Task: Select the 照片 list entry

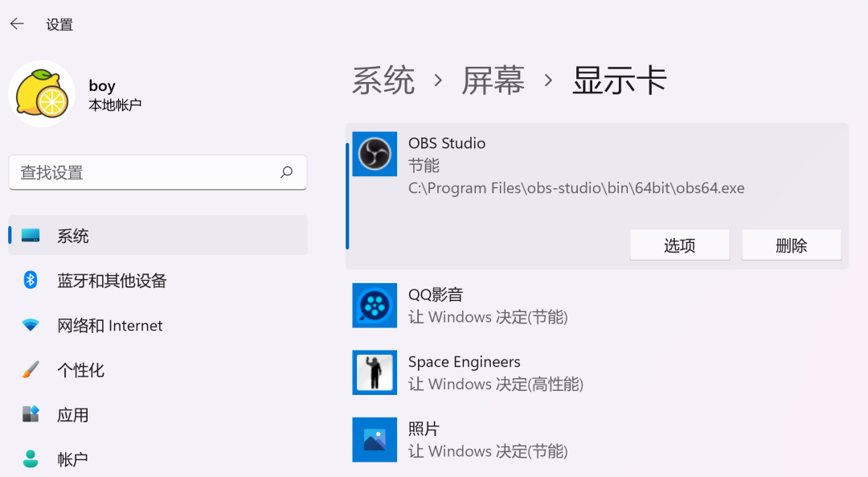Action: pyautogui.click(x=596, y=439)
